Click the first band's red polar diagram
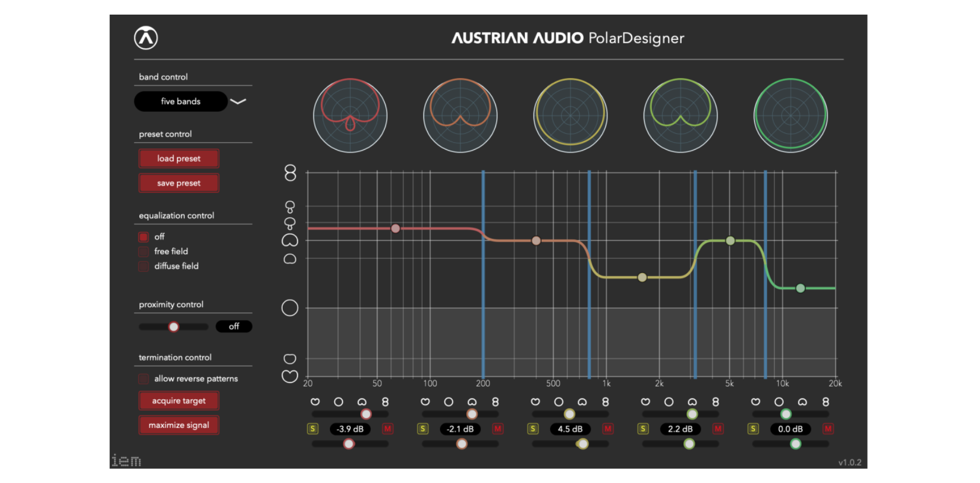The image size is (980, 483). [x=350, y=116]
